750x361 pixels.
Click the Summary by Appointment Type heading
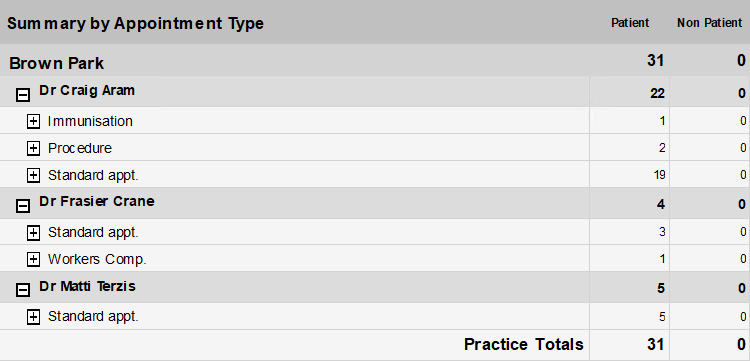click(135, 23)
